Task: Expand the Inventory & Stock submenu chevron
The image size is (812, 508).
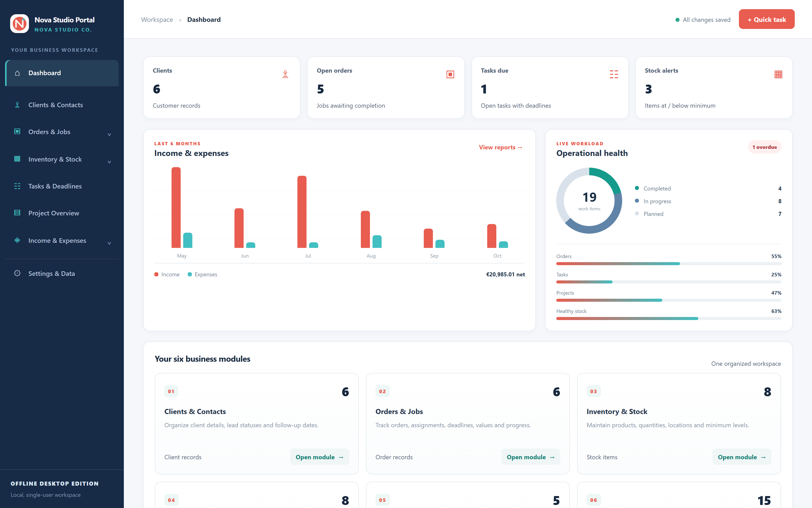Action: coord(109,162)
